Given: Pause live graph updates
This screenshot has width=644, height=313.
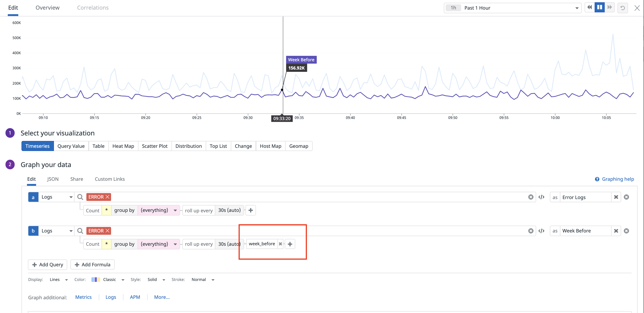Looking at the screenshot, I should point(599,8).
